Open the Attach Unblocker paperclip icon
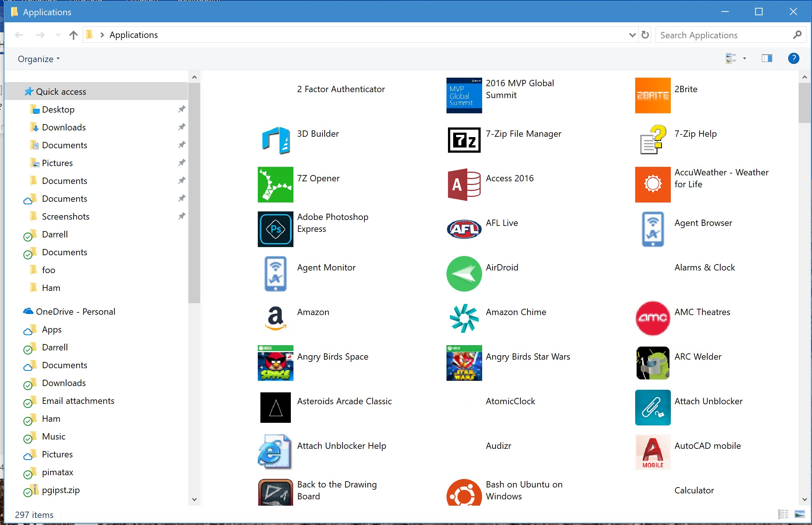This screenshot has width=812, height=525. 653,408
